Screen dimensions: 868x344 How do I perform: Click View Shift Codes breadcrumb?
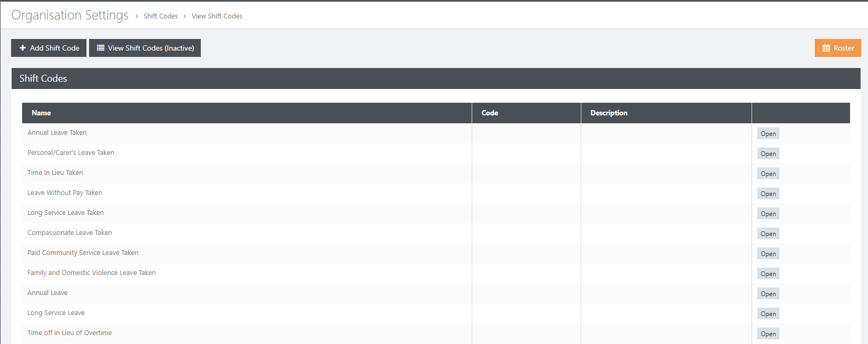point(217,16)
